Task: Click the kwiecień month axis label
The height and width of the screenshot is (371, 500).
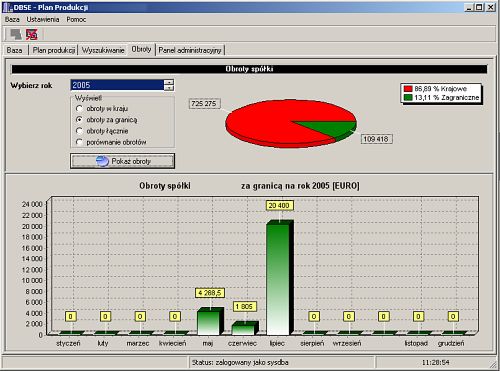Action: coord(173,343)
